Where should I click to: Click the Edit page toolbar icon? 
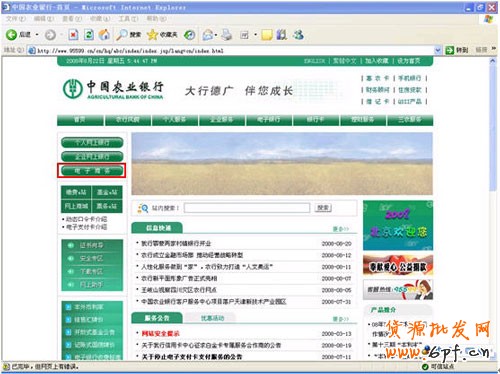[x=245, y=35]
